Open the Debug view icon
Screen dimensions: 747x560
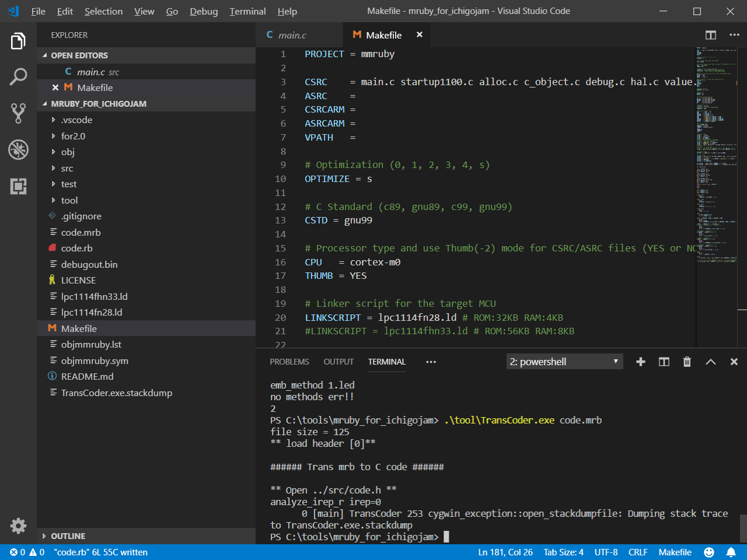point(18,149)
